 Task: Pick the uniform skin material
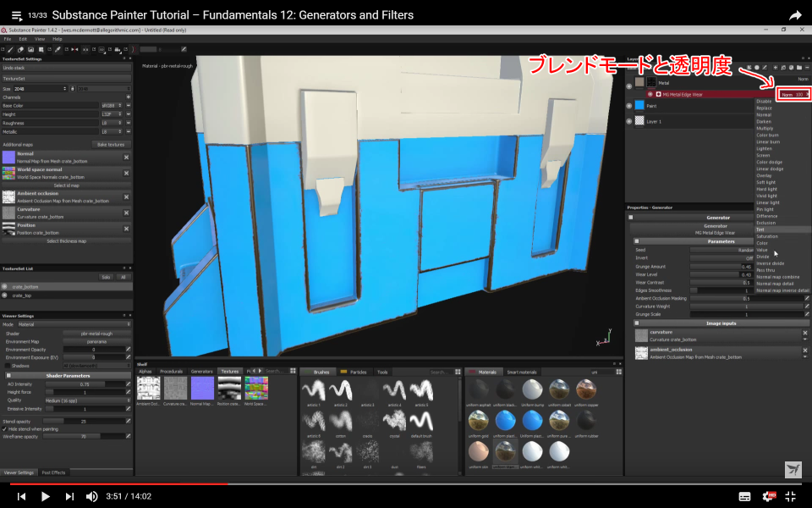(x=478, y=454)
